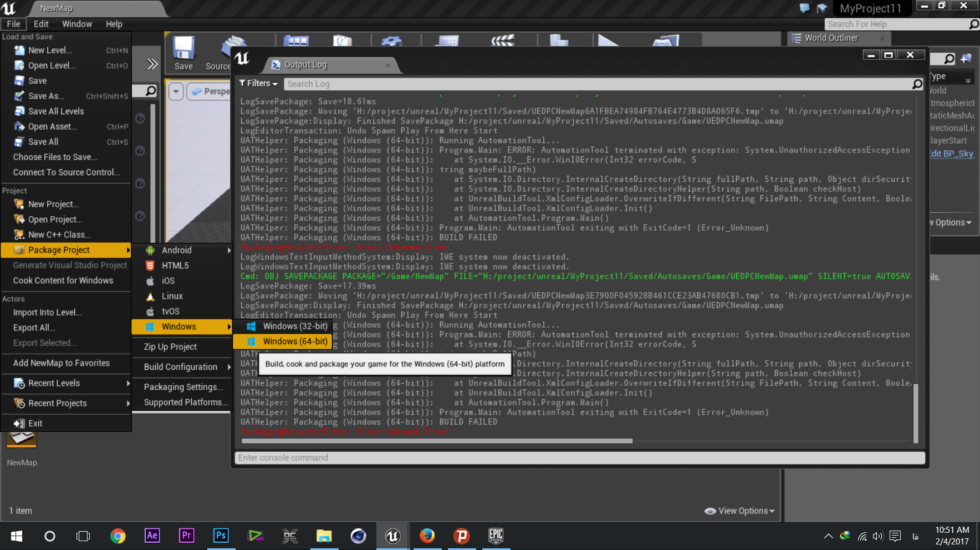Add NewMap to Favorites

[x=66, y=363]
